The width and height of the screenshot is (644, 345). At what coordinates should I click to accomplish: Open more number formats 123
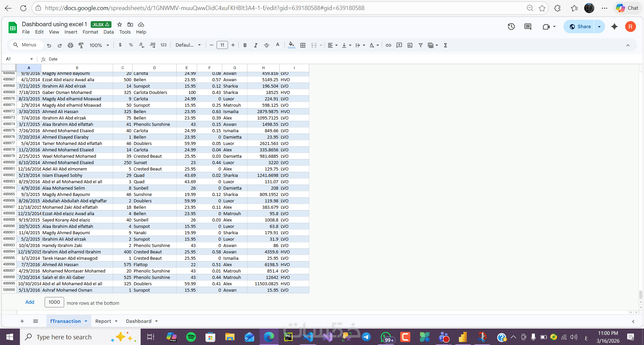click(164, 45)
